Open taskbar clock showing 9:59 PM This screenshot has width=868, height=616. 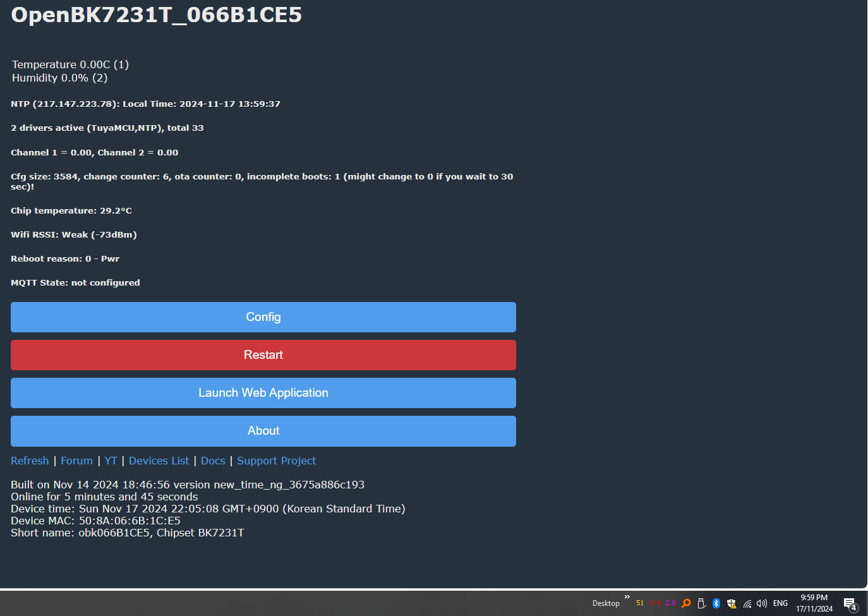click(x=814, y=603)
